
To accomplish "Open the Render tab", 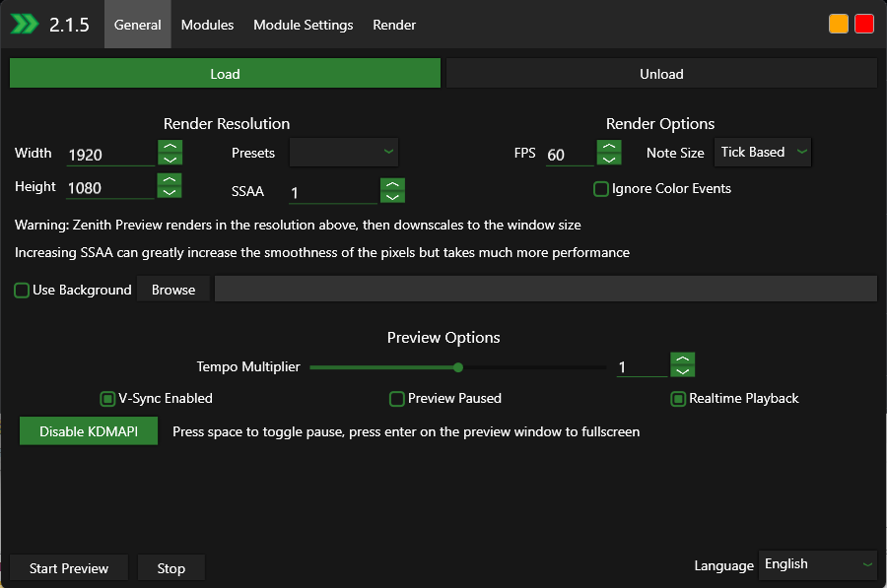I will tap(394, 25).
